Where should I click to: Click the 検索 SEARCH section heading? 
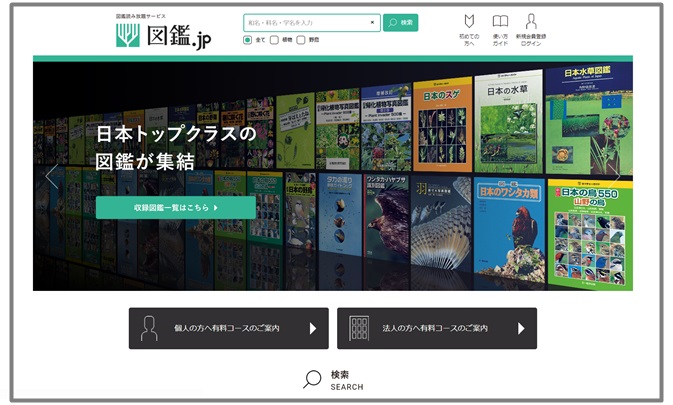point(347,380)
